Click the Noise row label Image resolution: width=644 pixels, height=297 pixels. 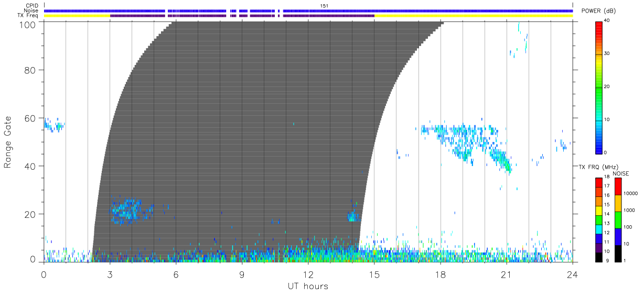coord(31,10)
